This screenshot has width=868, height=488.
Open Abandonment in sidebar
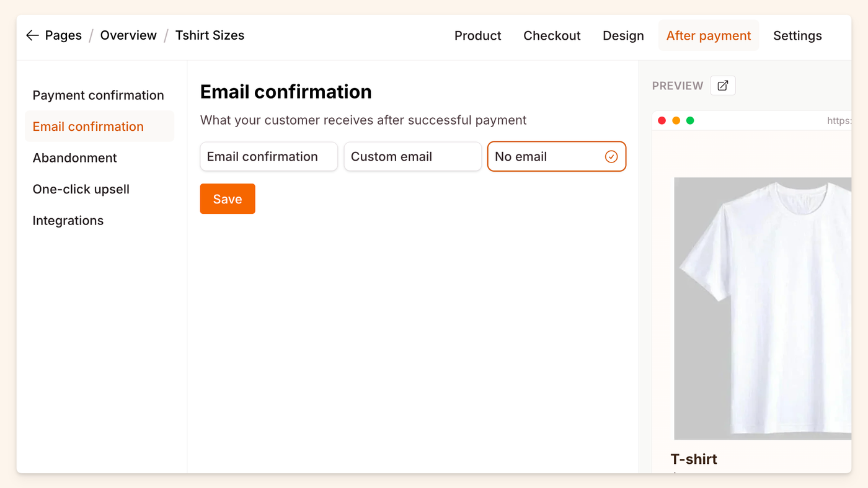(x=74, y=157)
